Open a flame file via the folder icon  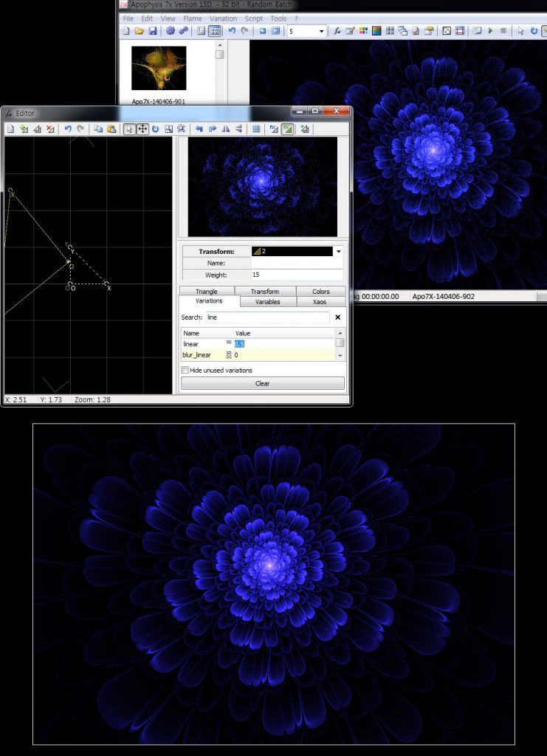point(140,31)
